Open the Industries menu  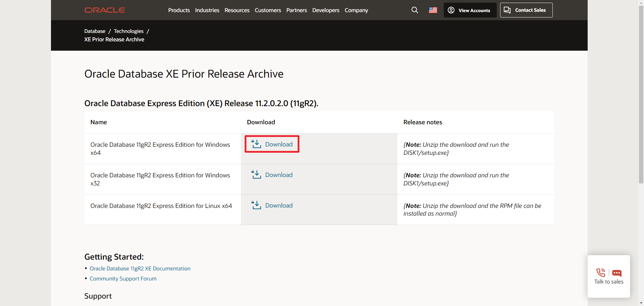[207, 10]
